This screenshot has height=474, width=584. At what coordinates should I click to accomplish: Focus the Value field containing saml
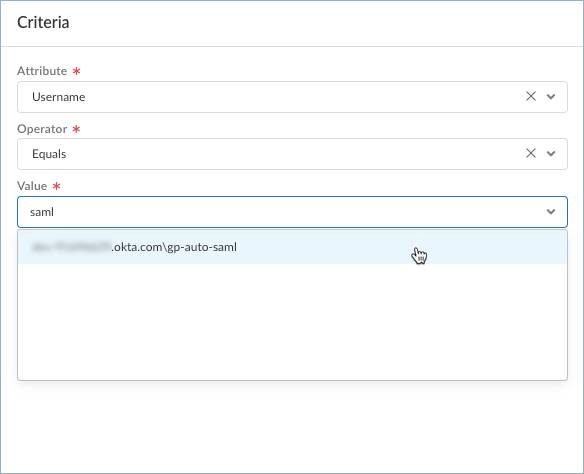click(x=292, y=212)
